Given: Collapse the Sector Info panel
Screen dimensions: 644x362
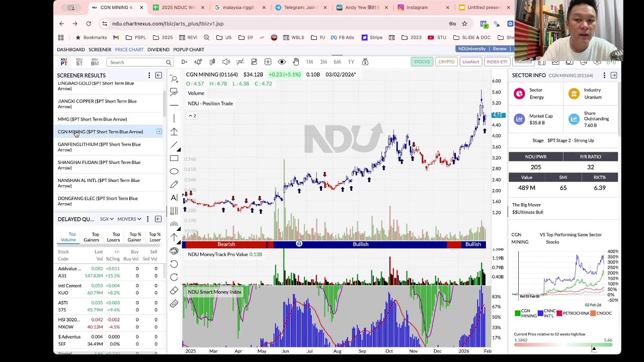Looking at the screenshot, I should tap(614, 75).
